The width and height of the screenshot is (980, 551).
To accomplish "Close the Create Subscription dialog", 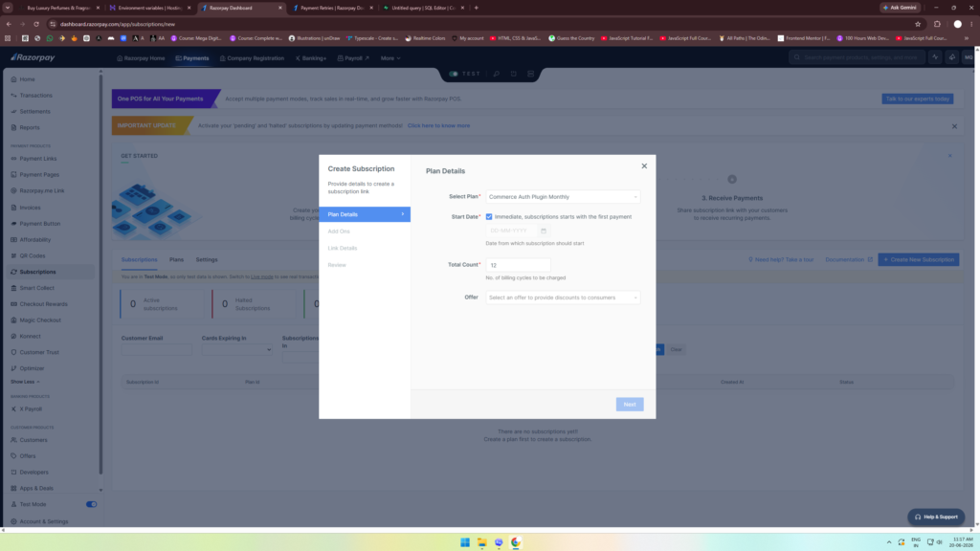I will pyautogui.click(x=644, y=166).
